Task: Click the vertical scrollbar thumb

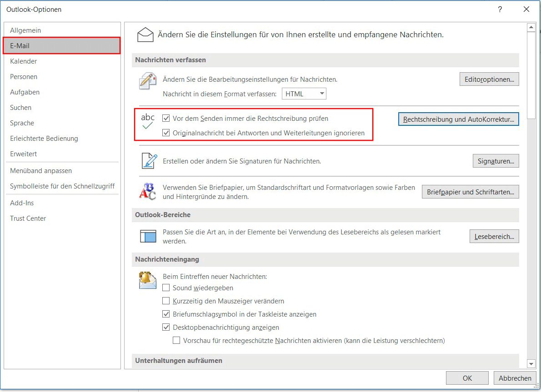Action: point(531,76)
